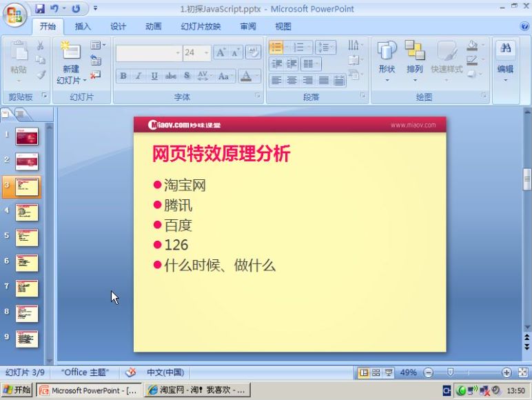The width and height of the screenshot is (532, 400).
Task: Open the font size dropdown showing 24
Action: pyautogui.click(x=207, y=53)
